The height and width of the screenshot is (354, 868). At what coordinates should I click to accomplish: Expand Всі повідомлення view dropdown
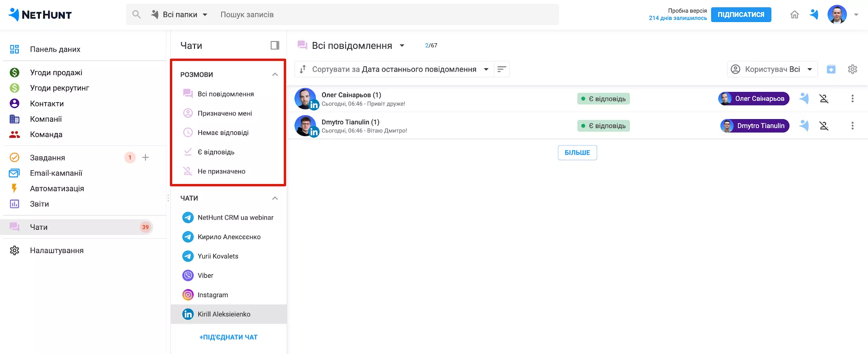(x=402, y=45)
